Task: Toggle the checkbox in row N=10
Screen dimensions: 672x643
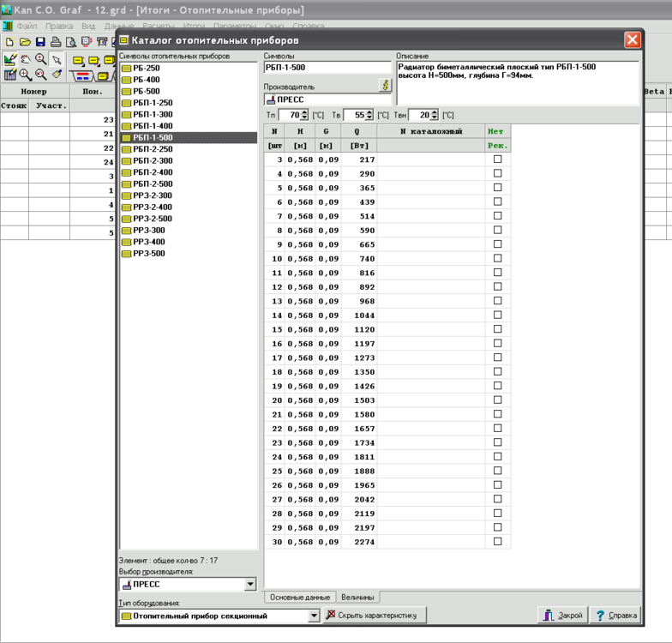Action: coord(497,259)
